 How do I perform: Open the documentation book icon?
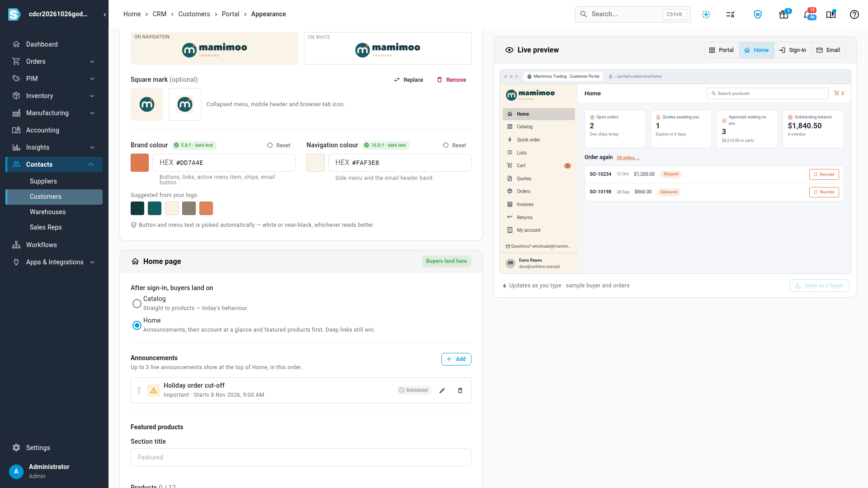[x=831, y=14]
